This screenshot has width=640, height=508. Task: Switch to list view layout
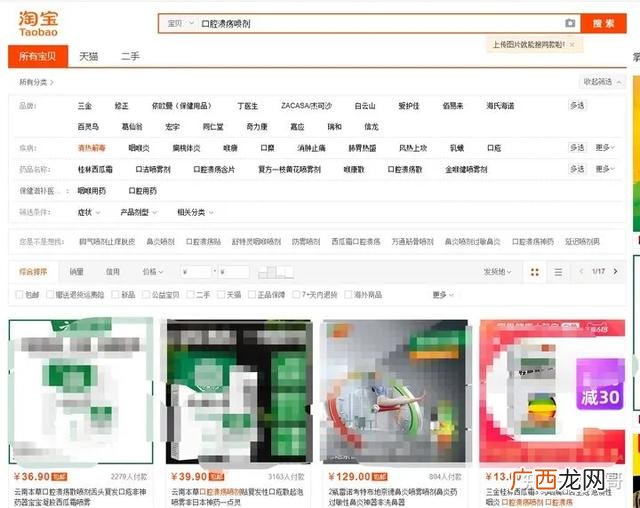(x=558, y=272)
